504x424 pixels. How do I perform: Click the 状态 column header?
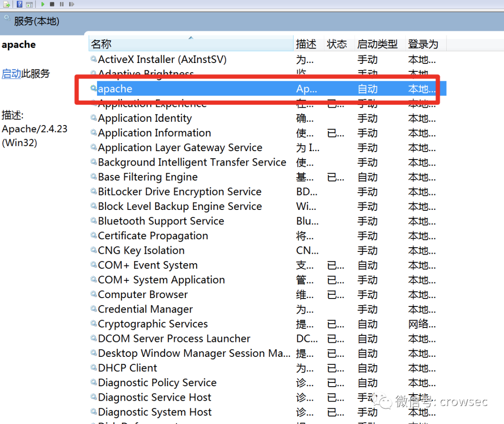[339, 44]
